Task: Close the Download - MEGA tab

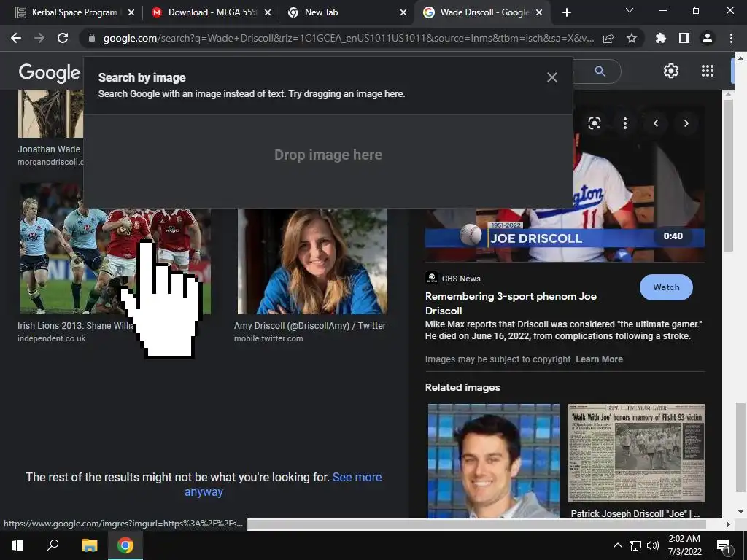Action: [x=267, y=12]
